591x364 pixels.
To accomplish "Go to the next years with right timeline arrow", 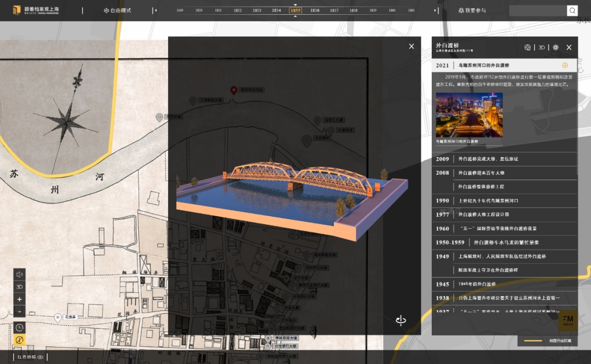I will [436, 10].
